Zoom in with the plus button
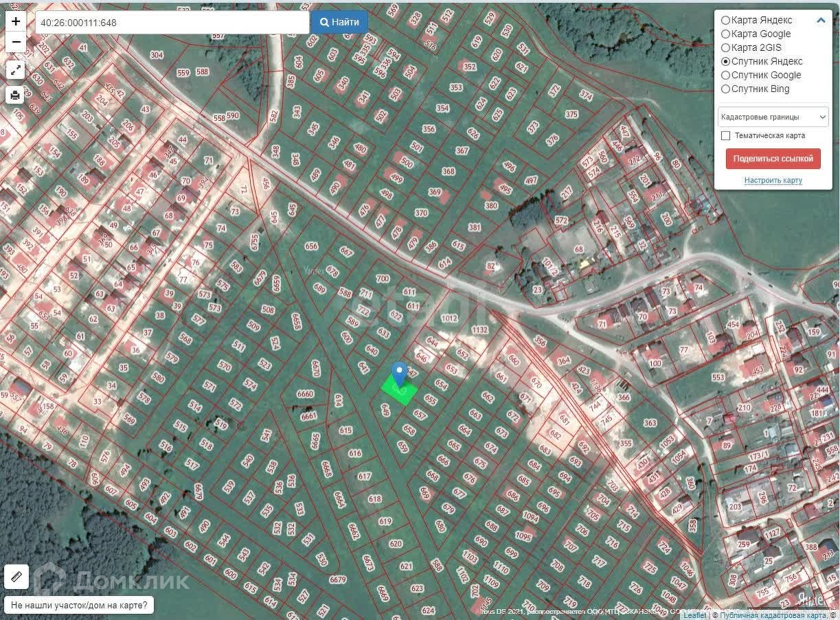840x620 pixels. click(16, 22)
